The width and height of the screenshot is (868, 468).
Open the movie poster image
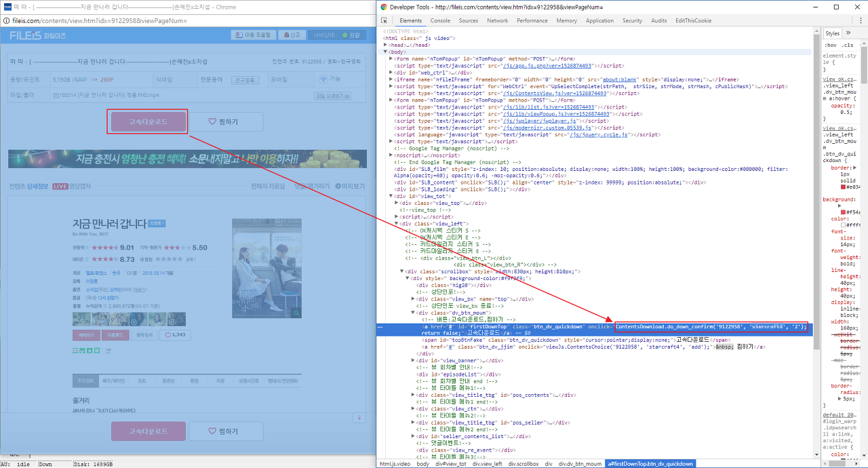click(x=267, y=269)
